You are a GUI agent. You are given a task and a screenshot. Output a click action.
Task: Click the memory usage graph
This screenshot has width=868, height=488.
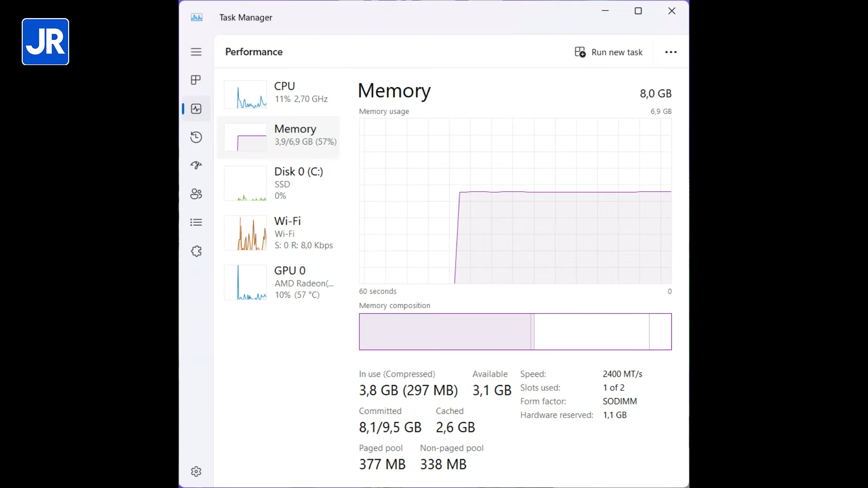pyautogui.click(x=515, y=201)
